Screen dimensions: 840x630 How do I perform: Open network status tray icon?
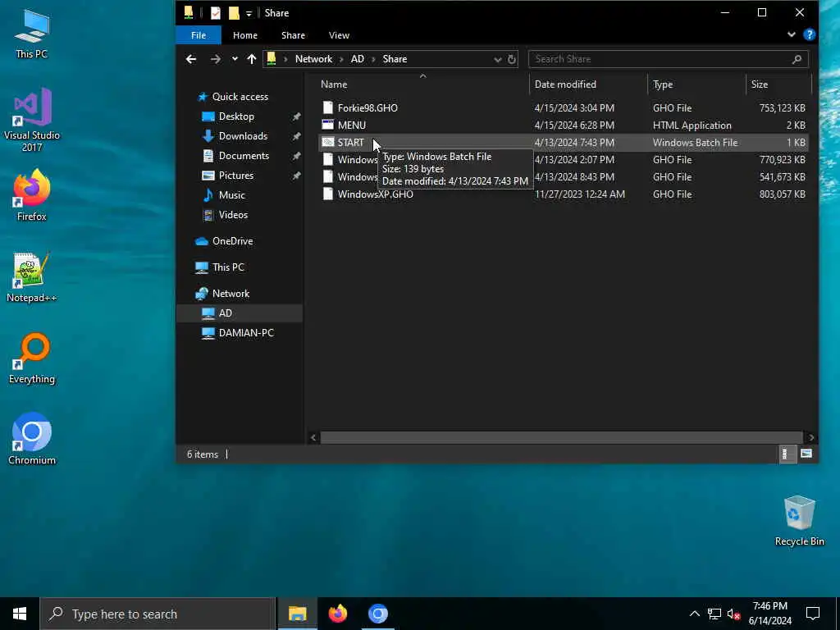(714, 614)
